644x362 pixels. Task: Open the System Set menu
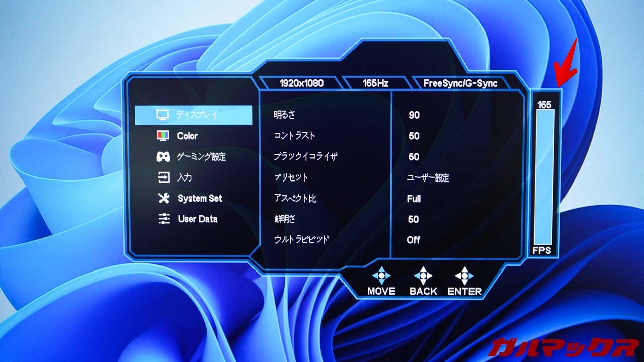click(200, 198)
